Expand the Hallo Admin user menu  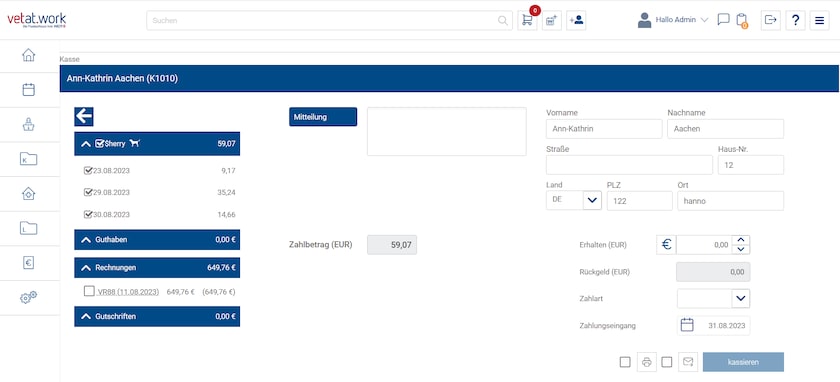tap(704, 20)
